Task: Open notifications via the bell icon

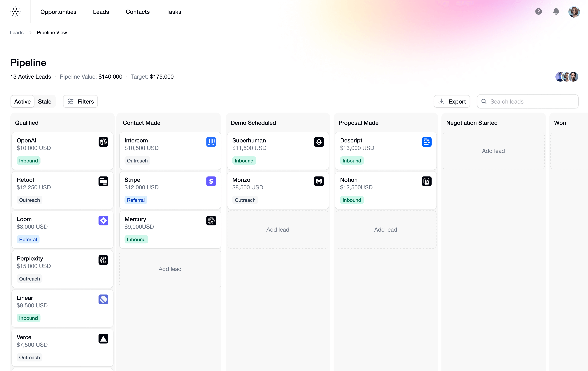Action: click(556, 11)
